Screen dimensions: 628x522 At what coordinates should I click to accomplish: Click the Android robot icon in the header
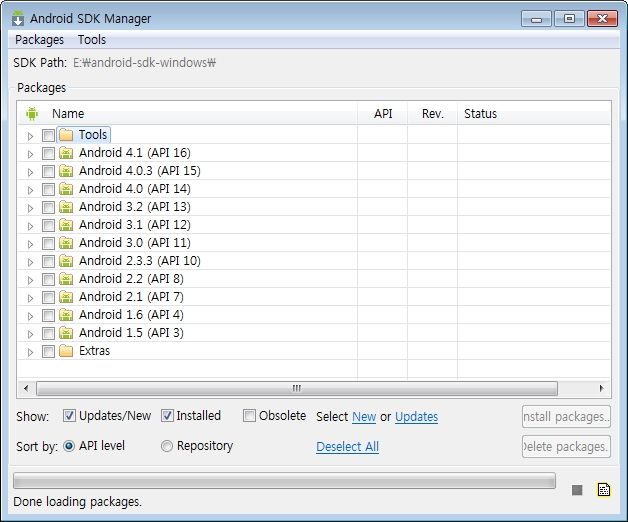[x=32, y=114]
